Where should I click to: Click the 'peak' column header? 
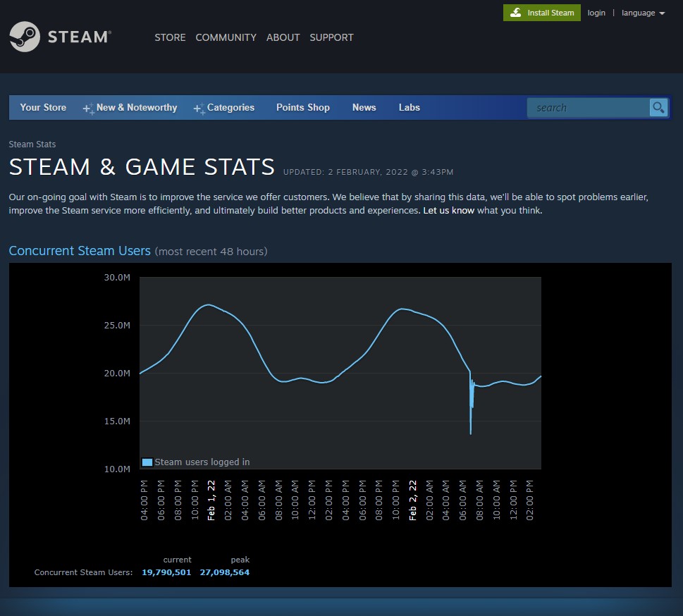(x=240, y=560)
